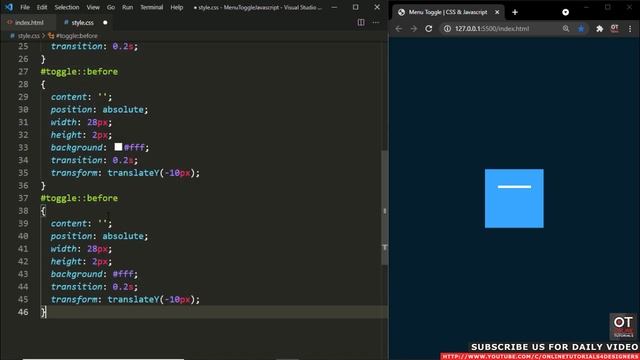Image resolution: width=640 pixels, height=360 pixels.
Task: Click 'background: #fff' on line 43
Action: coord(94,274)
